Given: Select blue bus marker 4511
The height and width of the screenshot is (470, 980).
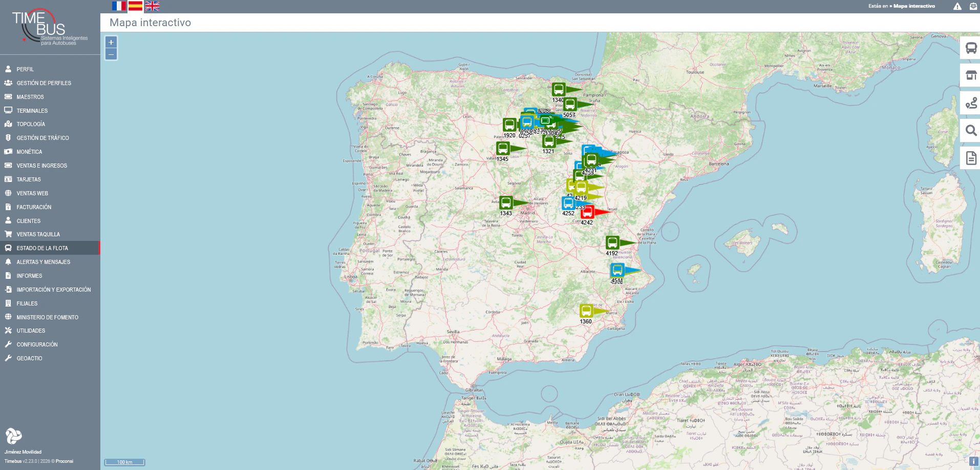Looking at the screenshot, I should click(617, 270).
